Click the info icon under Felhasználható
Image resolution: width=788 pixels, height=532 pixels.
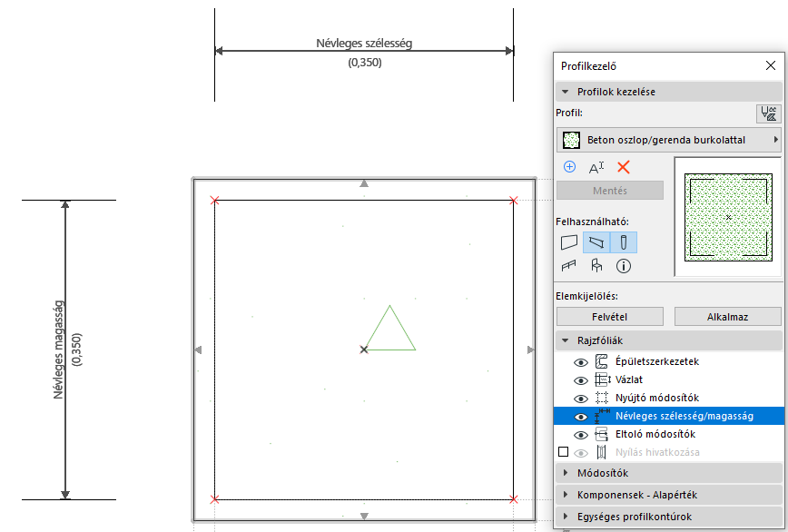624,266
